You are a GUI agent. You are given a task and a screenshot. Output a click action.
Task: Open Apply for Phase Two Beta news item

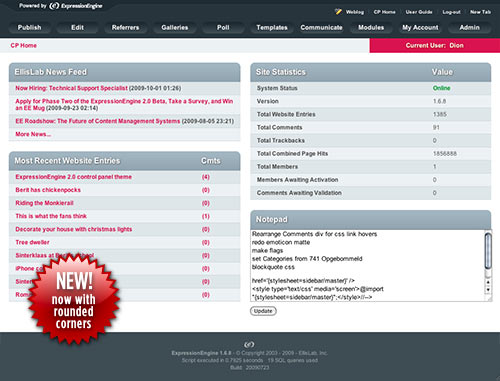pos(124,104)
